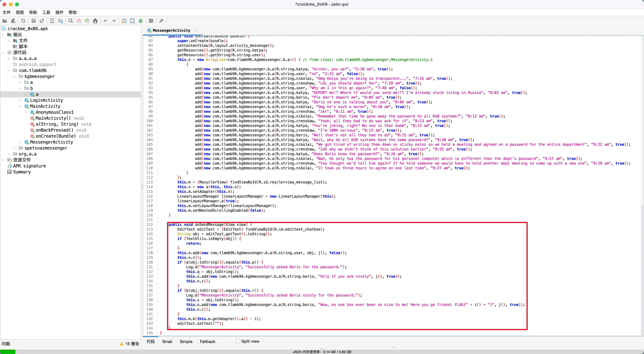Click the Open file folder icon
The width and height of the screenshot is (644, 354).
[5, 21]
